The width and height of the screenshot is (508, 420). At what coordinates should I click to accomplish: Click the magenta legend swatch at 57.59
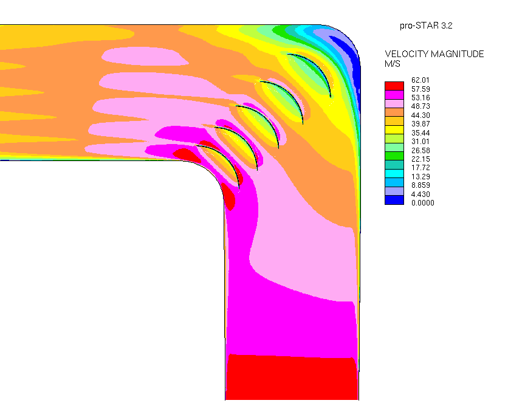(394, 95)
